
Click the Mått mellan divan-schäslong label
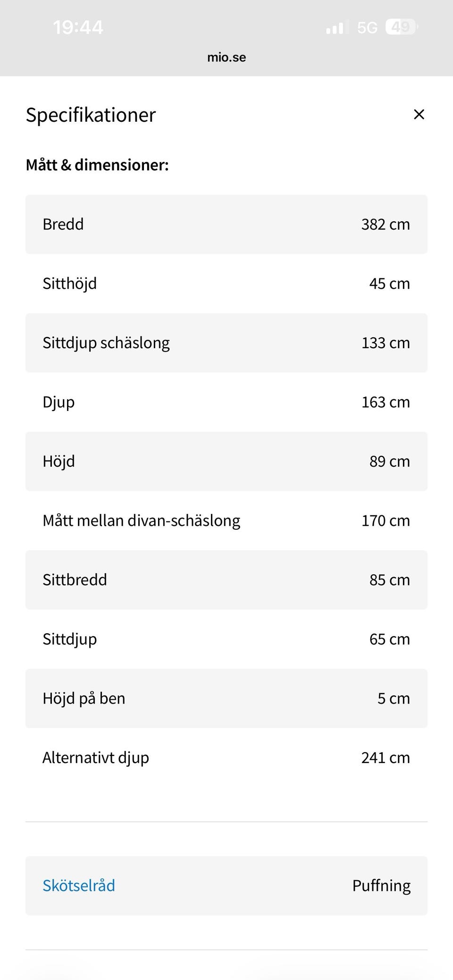tap(142, 520)
